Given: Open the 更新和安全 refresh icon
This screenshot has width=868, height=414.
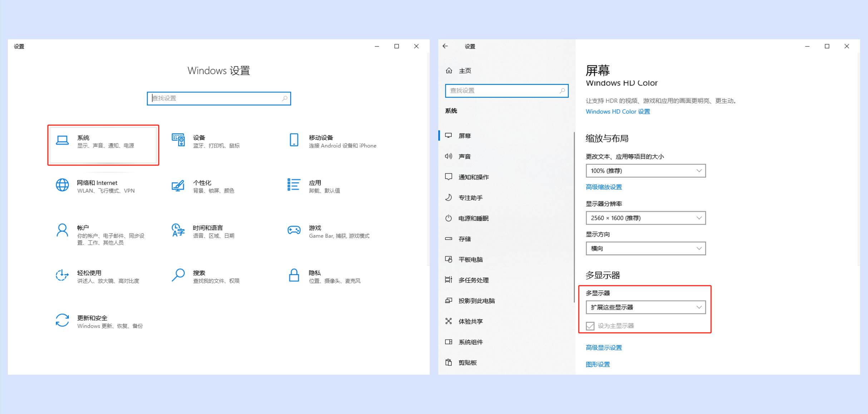Looking at the screenshot, I should click(x=62, y=320).
